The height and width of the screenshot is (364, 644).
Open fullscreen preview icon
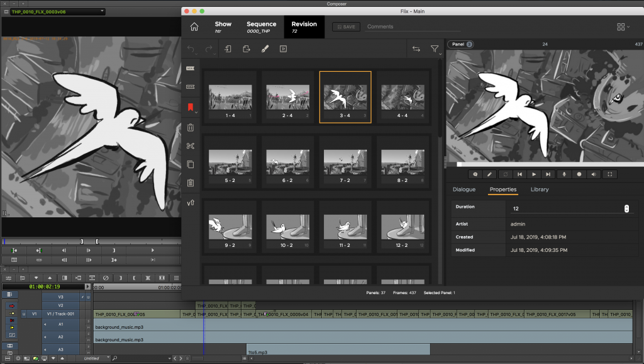coord(609,174)
